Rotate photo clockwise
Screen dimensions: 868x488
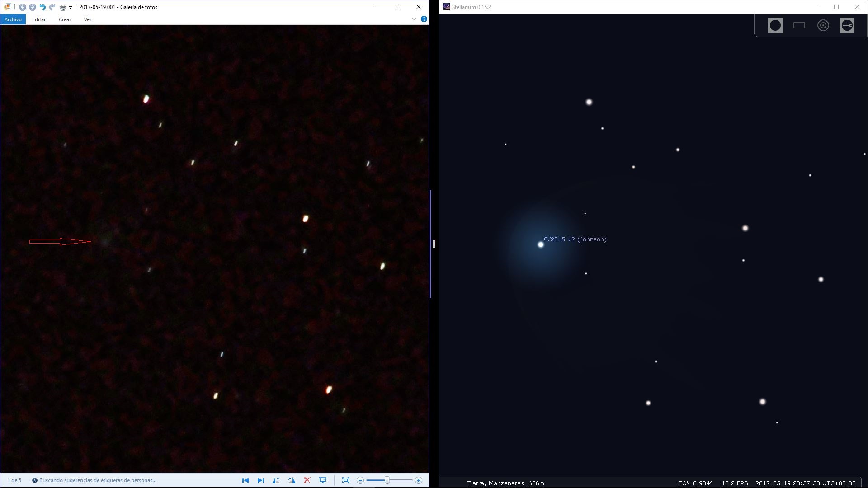pyautogui.click(x=292, y=480)
